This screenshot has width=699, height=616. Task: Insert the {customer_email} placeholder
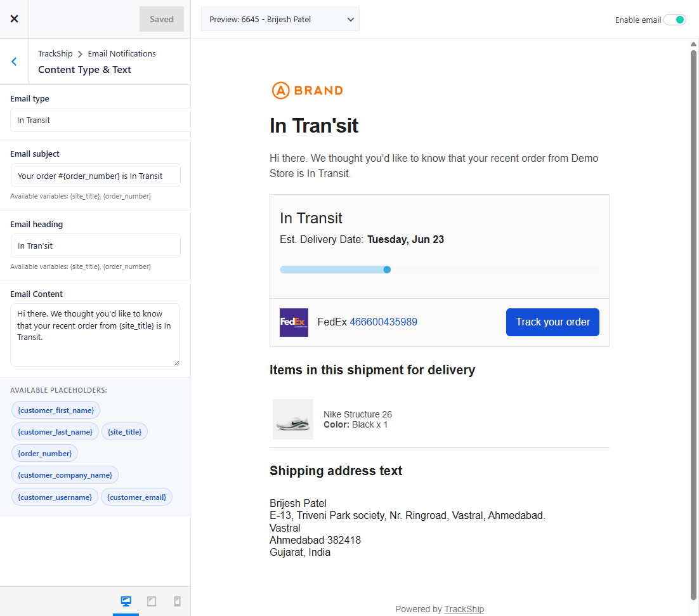click(136, 497)
